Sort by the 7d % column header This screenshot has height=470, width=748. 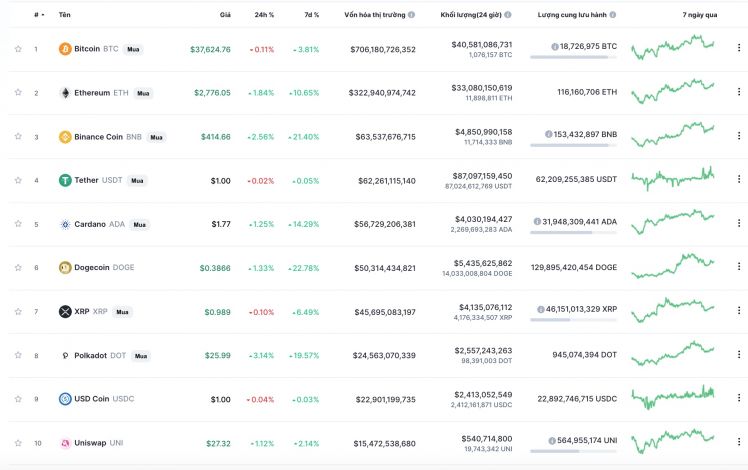[312, 15]
